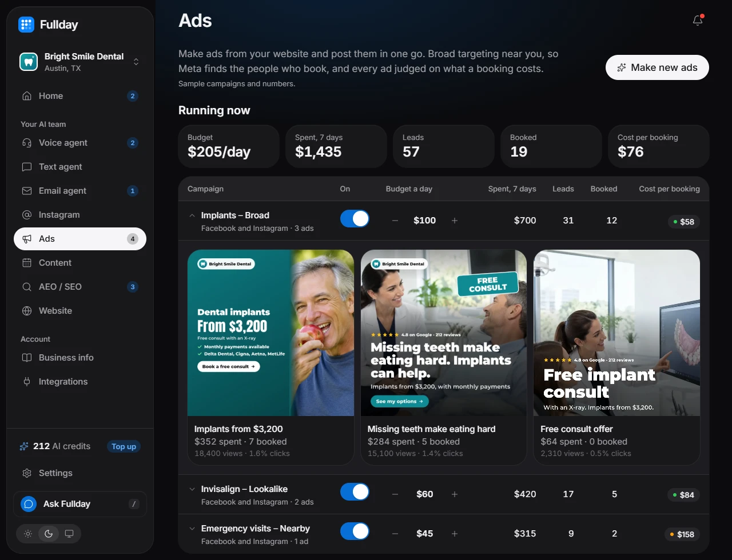Decrease the Emergency visits – Nearby budget

point(395,534)
